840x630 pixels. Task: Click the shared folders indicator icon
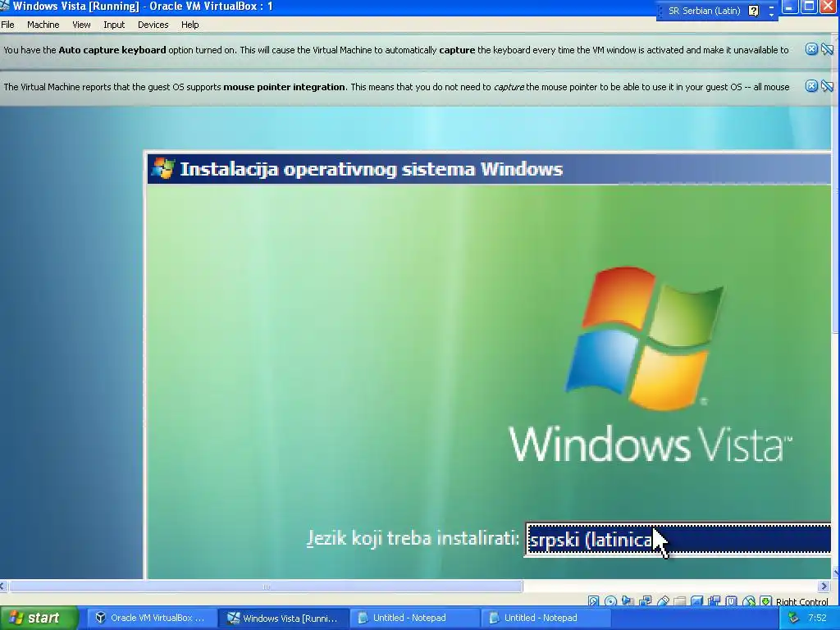click(680, 601)
